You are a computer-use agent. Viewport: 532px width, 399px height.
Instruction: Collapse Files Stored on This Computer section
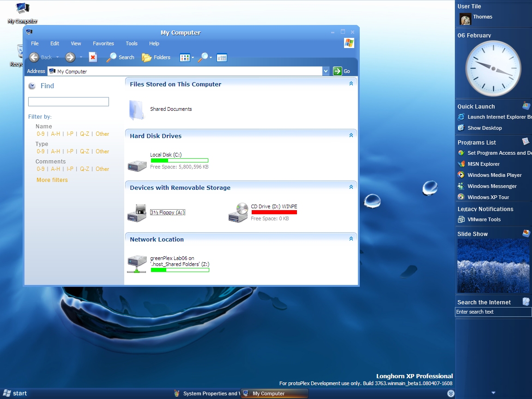pyautogui.click(x=351, y=84)
